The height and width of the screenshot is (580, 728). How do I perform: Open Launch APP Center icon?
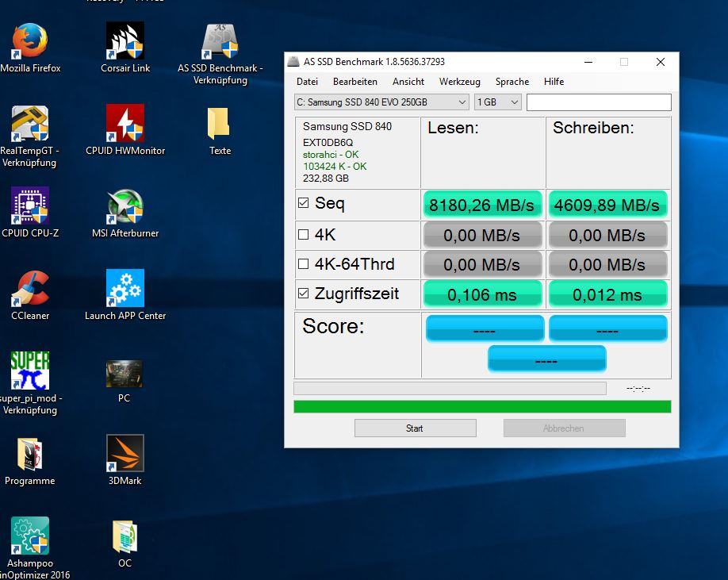[x=125, y=288]
